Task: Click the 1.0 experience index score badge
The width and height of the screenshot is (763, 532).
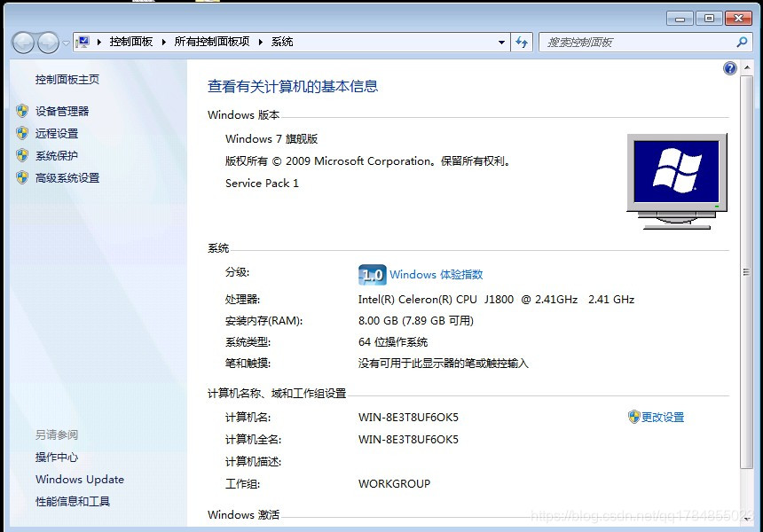Action: click(x=373, y=275)
